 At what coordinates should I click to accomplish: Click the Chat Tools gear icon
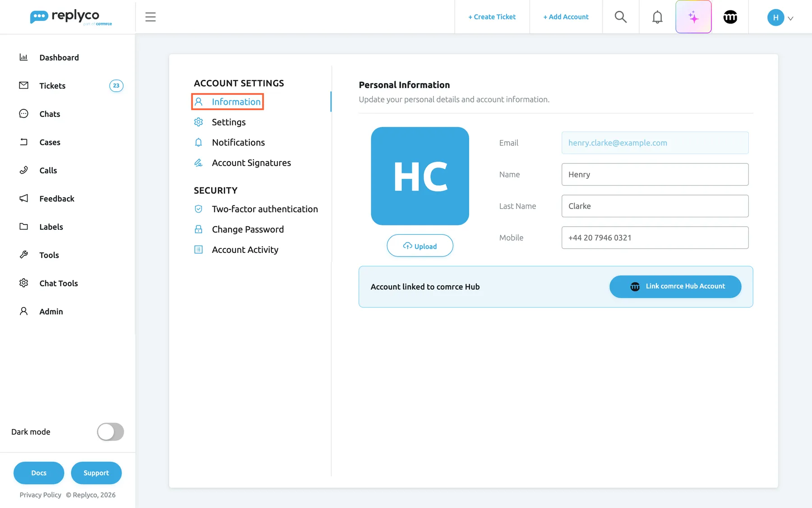pyautogui.click(x=23, y=283)
